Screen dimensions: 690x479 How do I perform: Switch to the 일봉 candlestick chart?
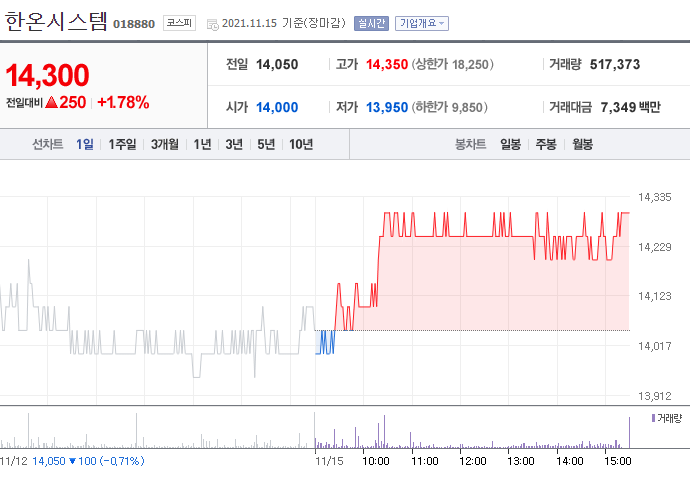point(510,144)
